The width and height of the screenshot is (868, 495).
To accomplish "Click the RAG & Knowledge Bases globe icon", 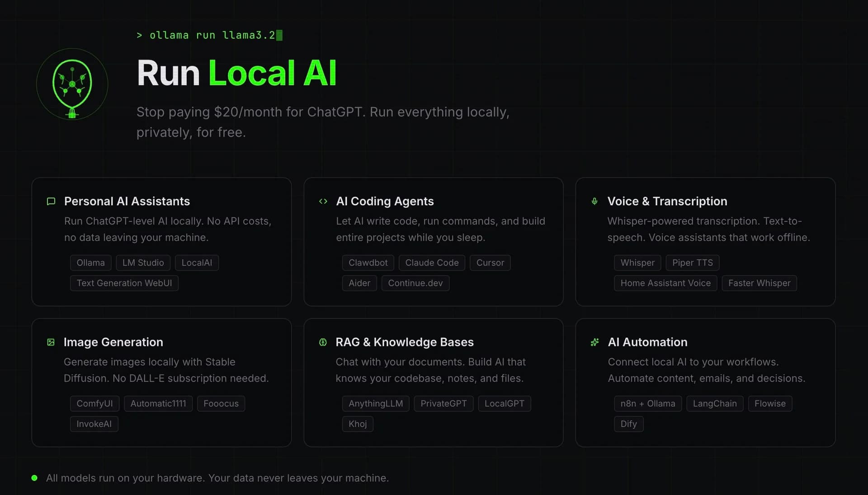I will (323, 342).
